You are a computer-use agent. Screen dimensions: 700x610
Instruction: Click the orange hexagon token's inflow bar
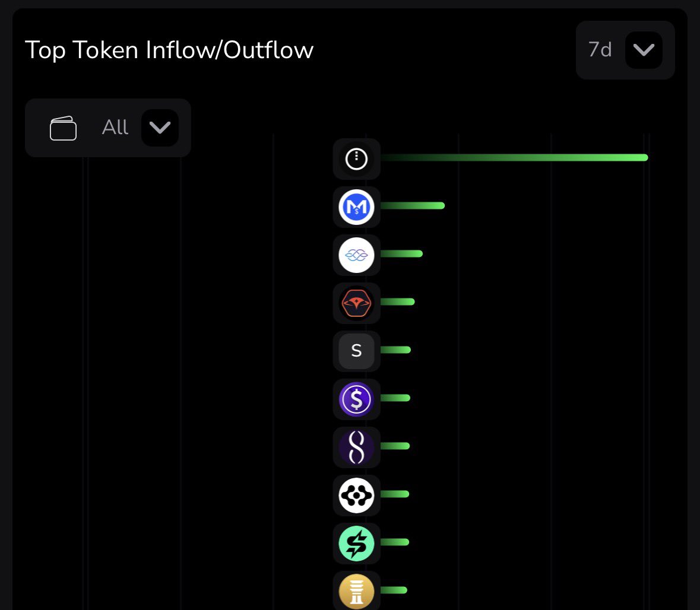coord(397,302)
